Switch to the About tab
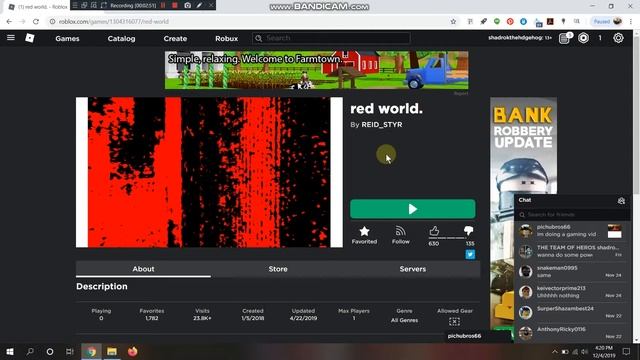The width and height of the screenshot is (640, 360). point(143,269)
